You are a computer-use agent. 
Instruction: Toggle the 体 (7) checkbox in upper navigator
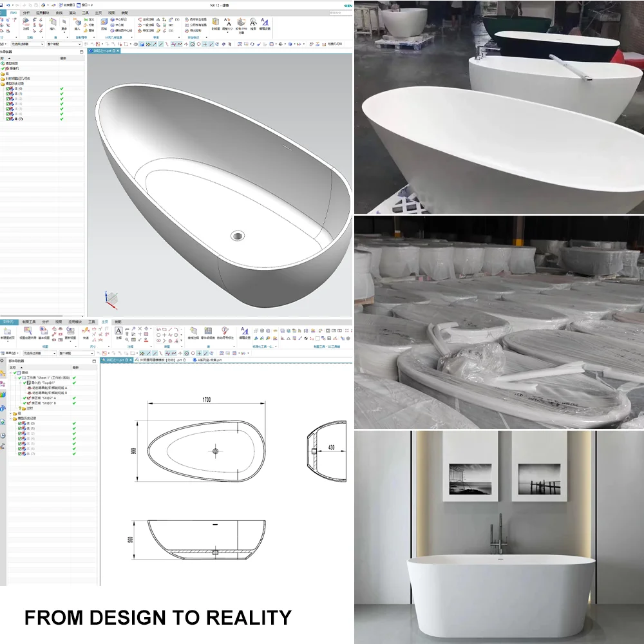8,119
